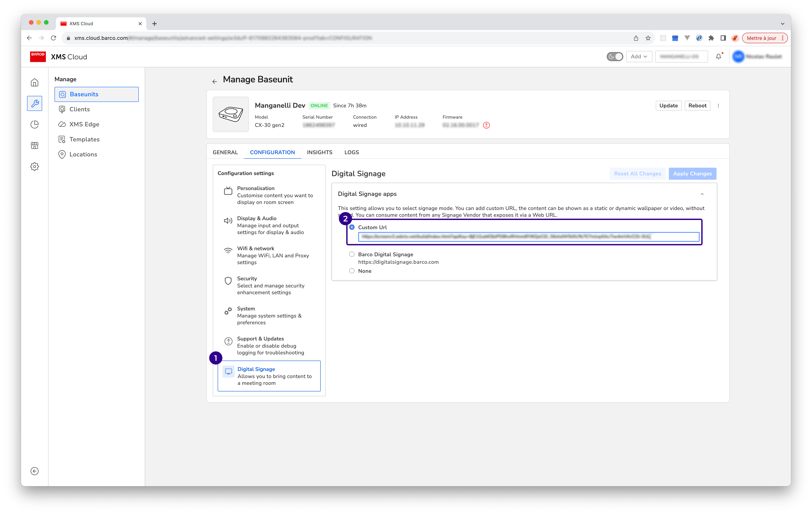This screenshot has height=514, width=812.
Task: Select the None radio option
Action: tap(352, 271)
